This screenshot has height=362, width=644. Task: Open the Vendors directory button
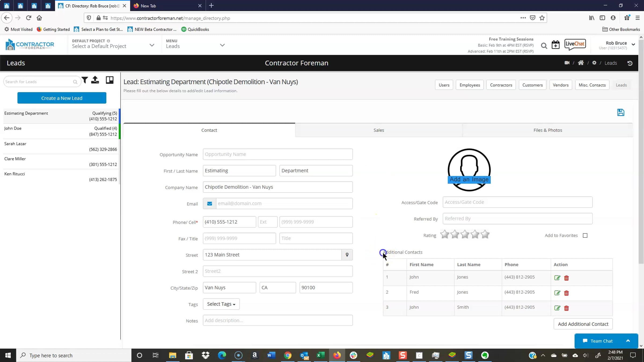561,85
